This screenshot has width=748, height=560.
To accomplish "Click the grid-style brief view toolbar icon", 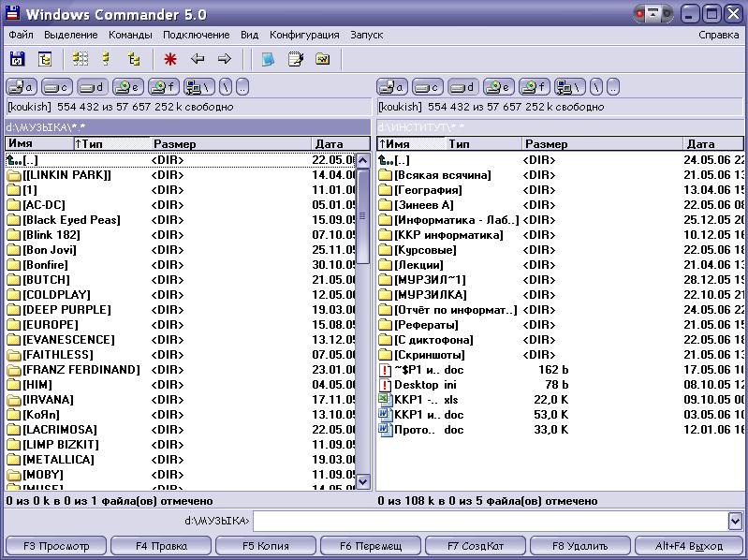I will [81, 59].
